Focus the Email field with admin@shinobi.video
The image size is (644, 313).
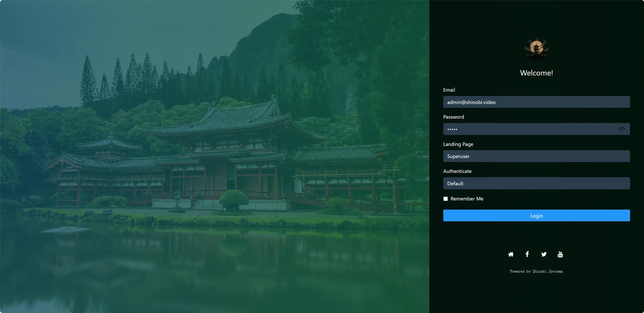[x=536, y=102]
